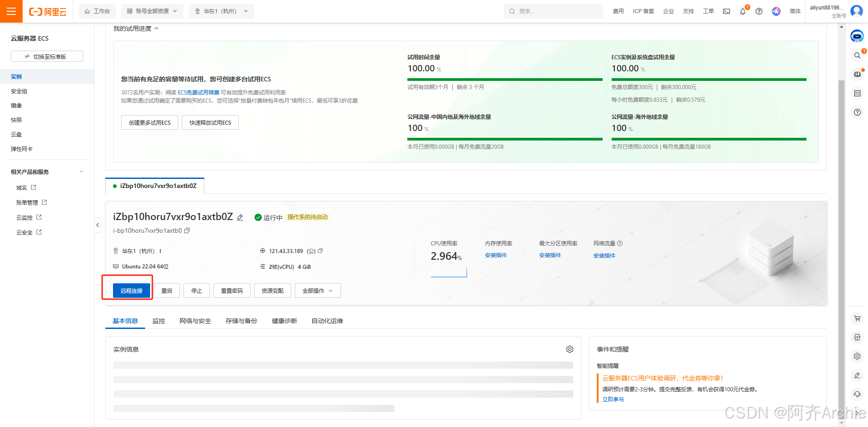Open the shopping cart icon on right sidebar
Screen dimensions: 868x427
(857, 319)
